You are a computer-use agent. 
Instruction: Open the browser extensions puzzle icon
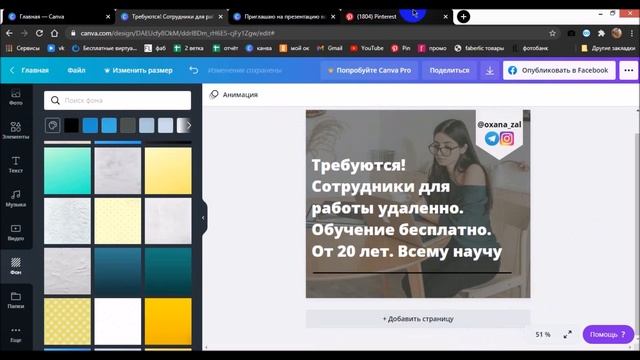click(x=601, y=33)
